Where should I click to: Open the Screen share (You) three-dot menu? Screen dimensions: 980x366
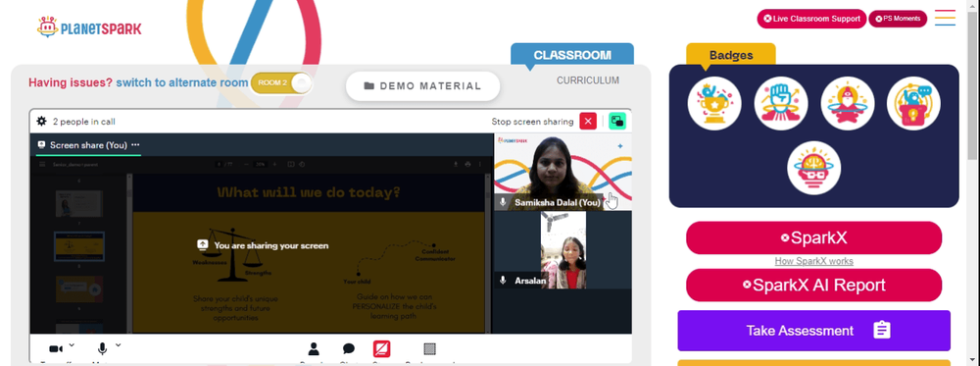click(135, 144)
